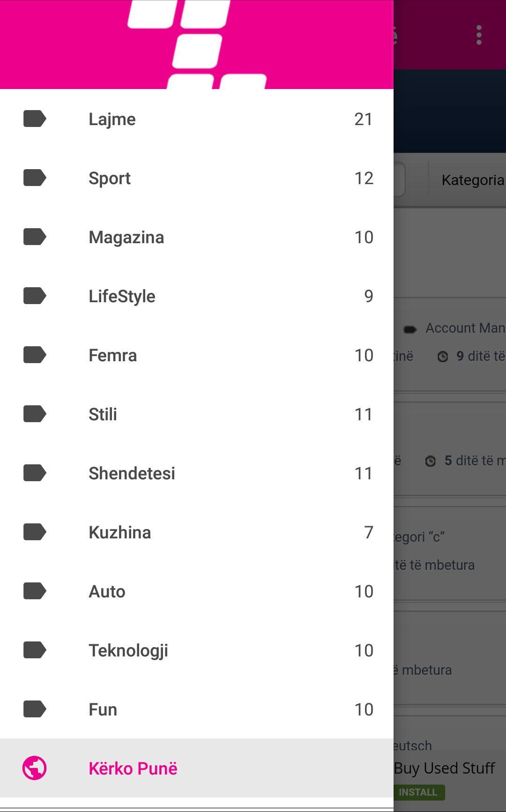
Task: Open the three-dot overflow menu
Action: pos(478,35)
